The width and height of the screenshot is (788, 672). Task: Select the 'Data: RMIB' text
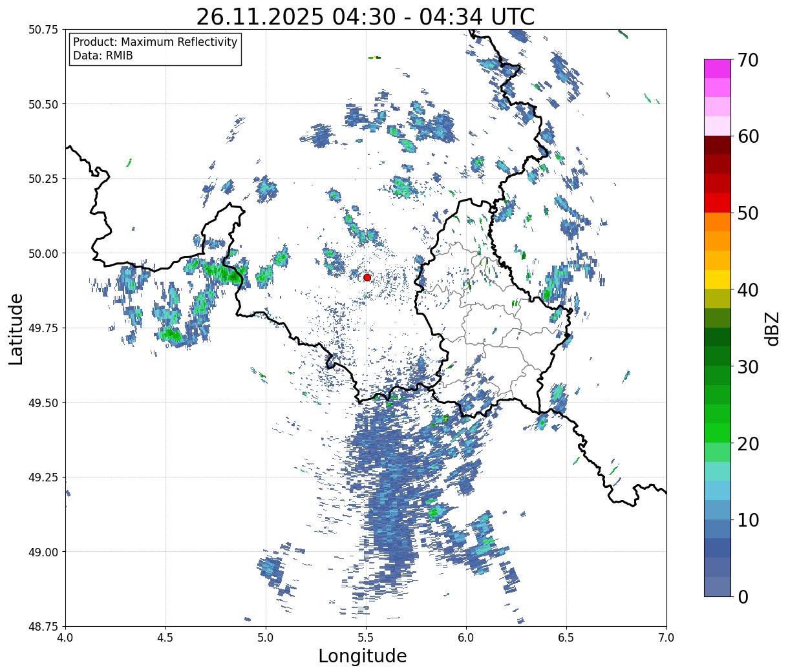tap(103, 56)
